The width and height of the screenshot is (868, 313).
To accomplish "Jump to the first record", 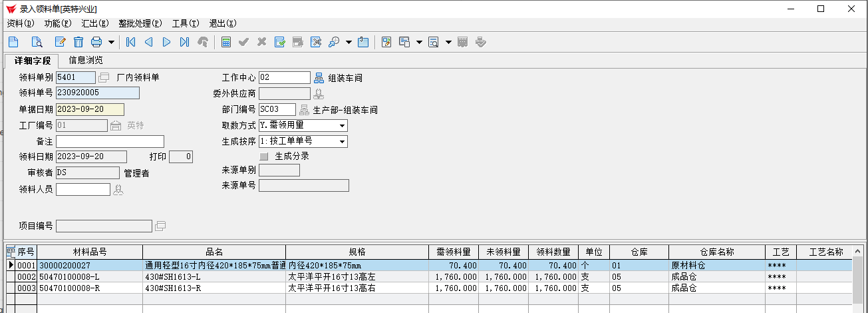I will (130, 42).
